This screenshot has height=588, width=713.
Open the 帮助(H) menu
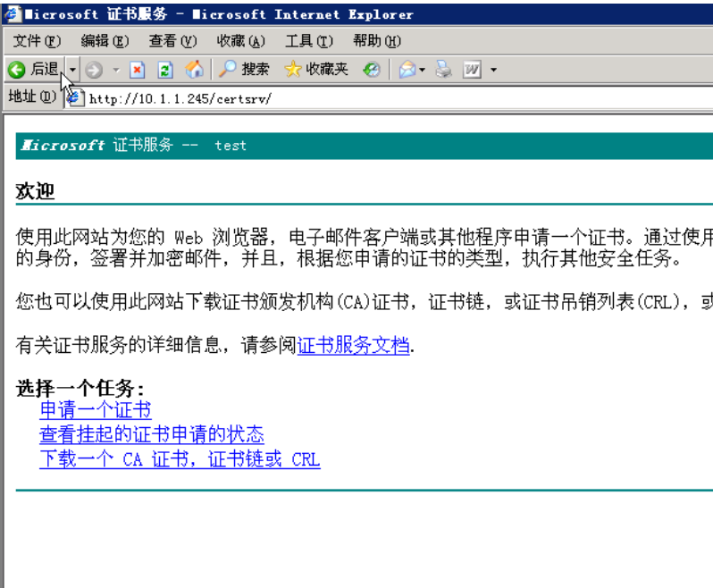(x=377, y=41)
